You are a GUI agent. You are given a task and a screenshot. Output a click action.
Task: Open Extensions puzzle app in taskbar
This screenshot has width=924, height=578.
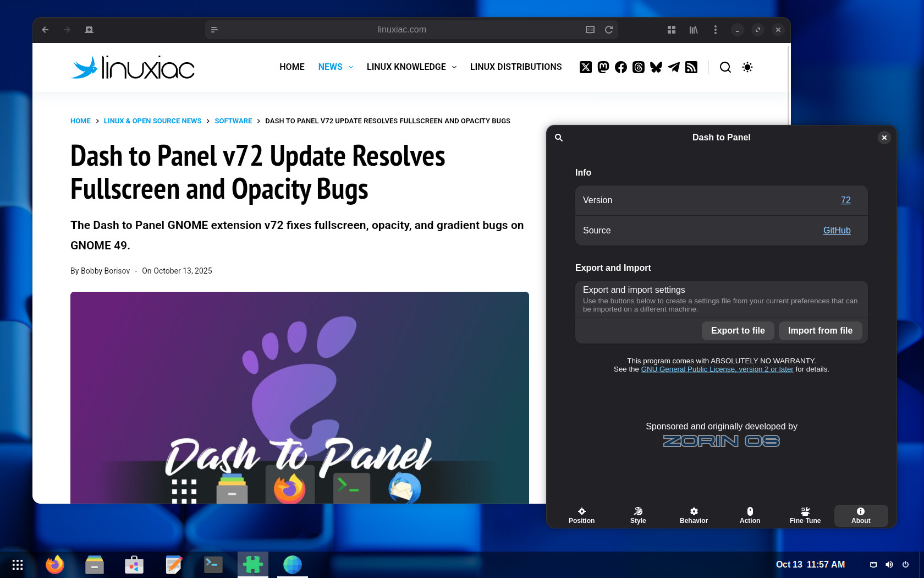point(253,565)
